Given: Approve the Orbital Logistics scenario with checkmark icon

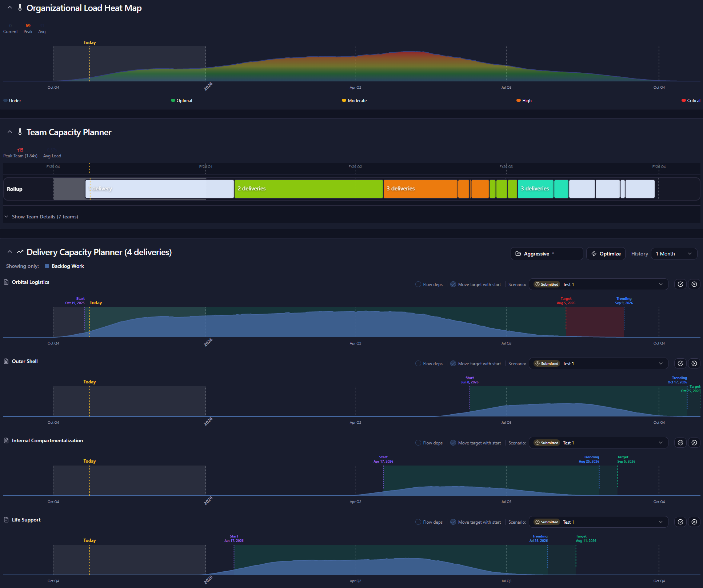Looking at the screenshot, I should 680,284.
